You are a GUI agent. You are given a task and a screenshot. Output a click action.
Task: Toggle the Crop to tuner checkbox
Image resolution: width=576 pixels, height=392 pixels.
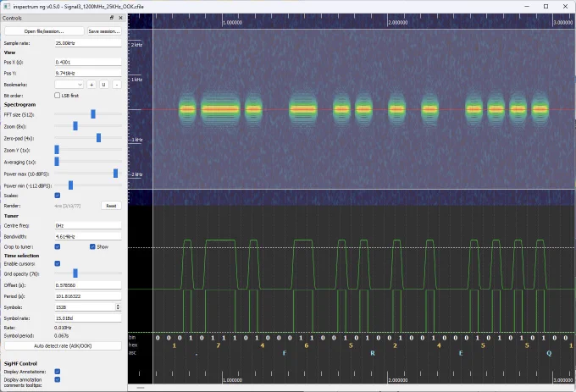[58, 246]
